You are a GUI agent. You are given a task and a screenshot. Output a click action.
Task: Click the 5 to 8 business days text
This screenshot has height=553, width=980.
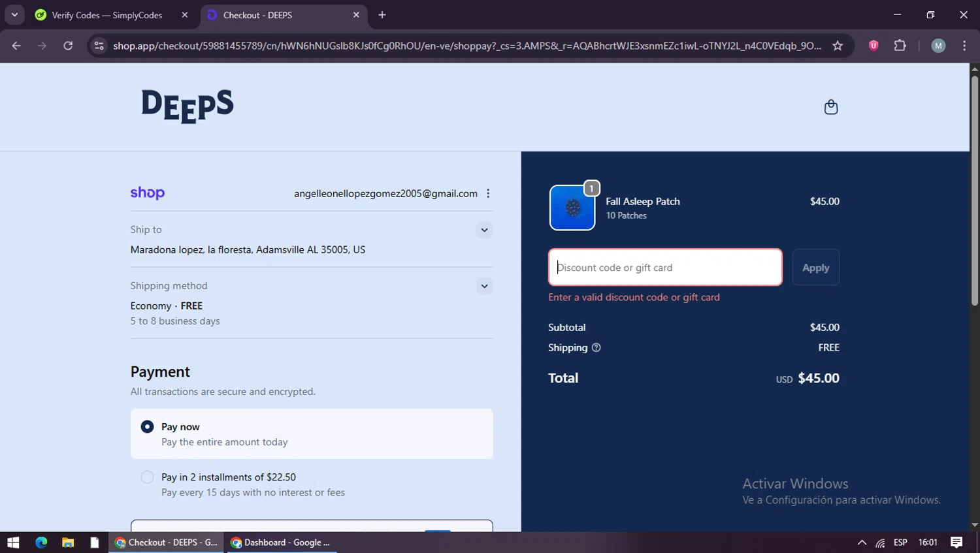[175, 321]
